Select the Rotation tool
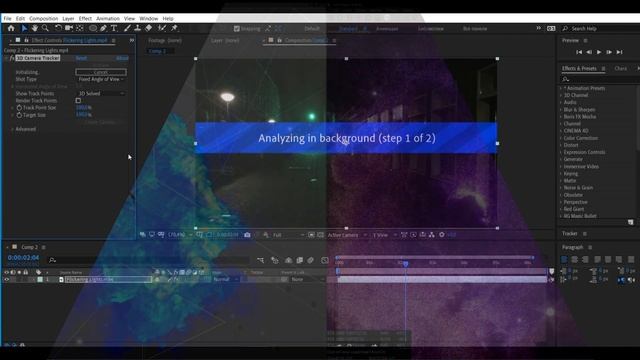 point(58,28)
